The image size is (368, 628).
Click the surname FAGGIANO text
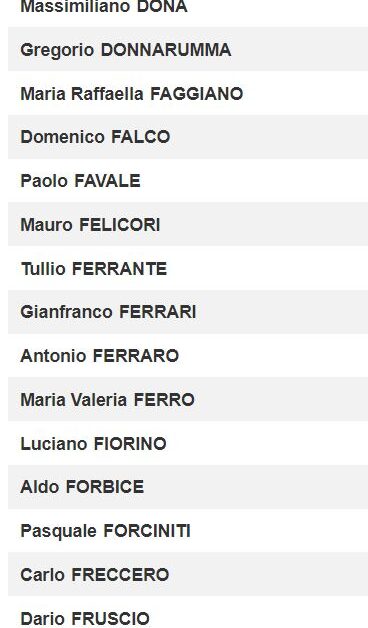[197, 94]
